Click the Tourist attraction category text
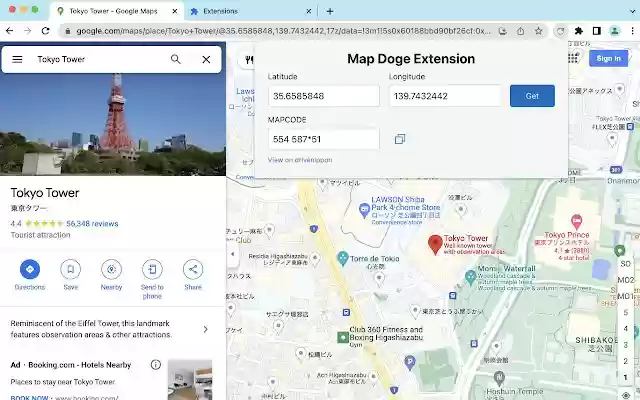 coord(40,235)
